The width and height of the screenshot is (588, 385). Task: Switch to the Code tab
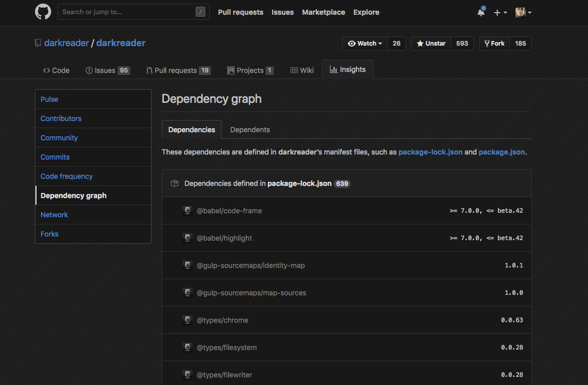pos(56,70)
